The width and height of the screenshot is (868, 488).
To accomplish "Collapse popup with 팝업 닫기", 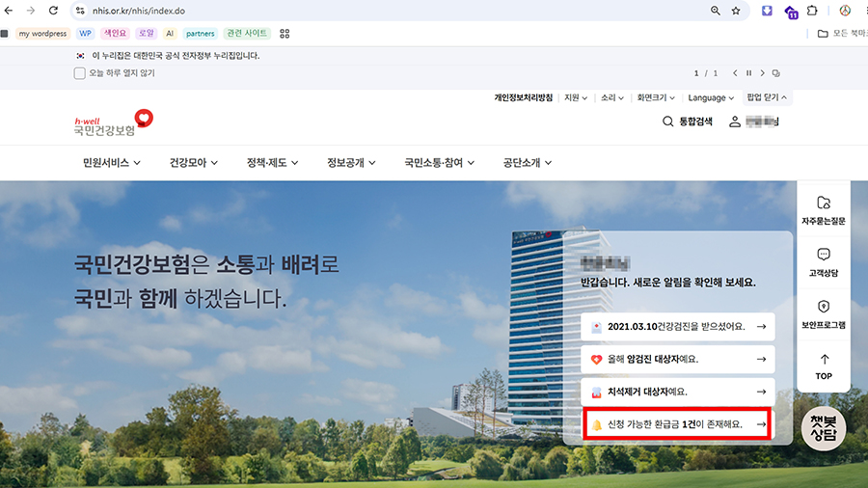I will tap(767, 97).
